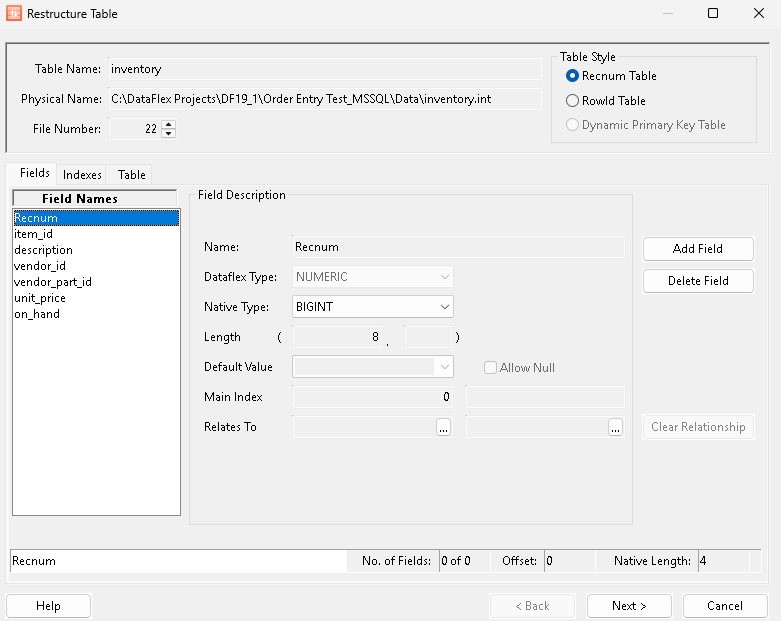Click second Relates To browse ellipsis button

(615, 427)
